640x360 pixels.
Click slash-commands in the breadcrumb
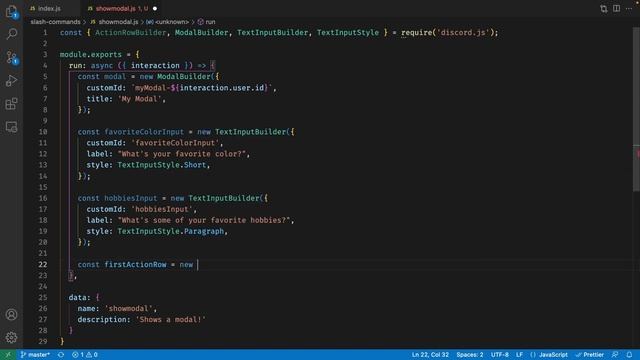point(56,22)
